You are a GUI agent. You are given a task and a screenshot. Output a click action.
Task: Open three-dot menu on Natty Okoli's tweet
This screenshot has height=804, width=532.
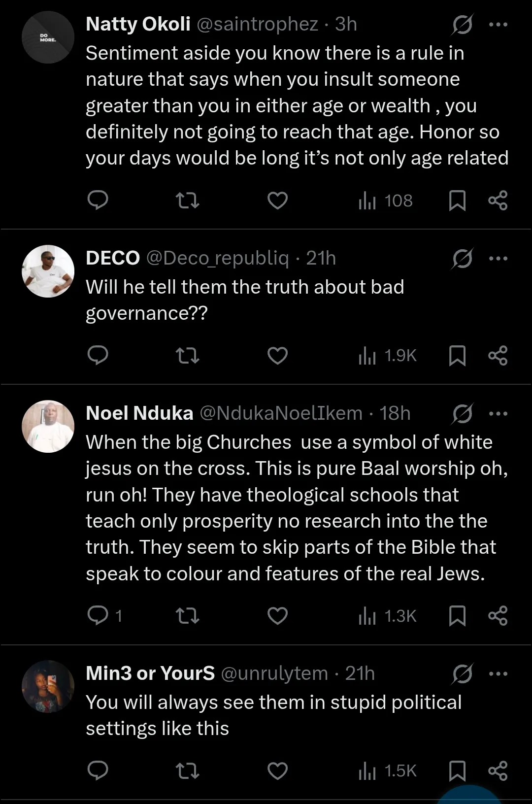(498, 24)
